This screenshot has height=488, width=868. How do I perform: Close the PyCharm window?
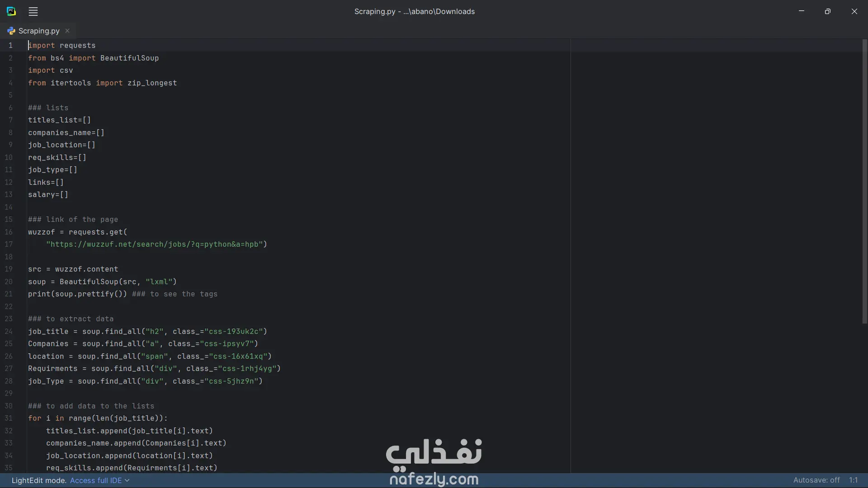[854, 11]
